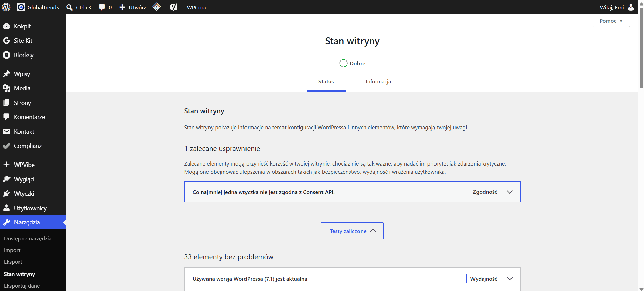Switch to the Informacja tab

[x=378, y=82]
